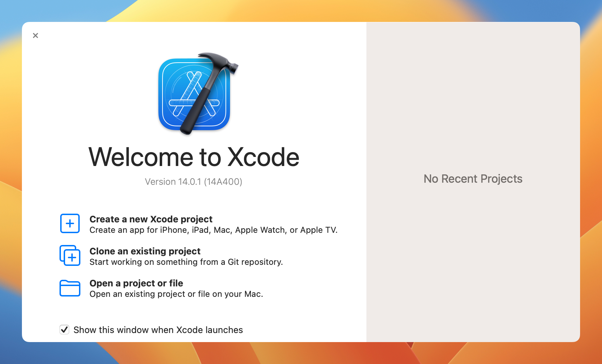
Task: Click the description under Clone an existing project
Action: (x=187, y=262)
